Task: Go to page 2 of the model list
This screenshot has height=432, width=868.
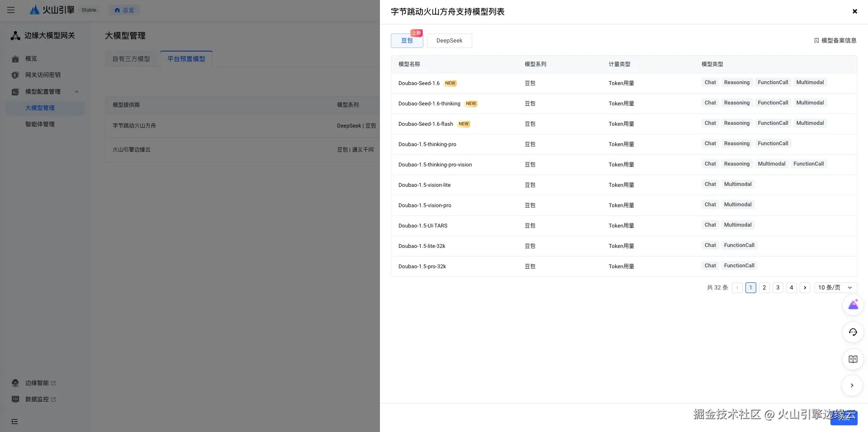Action: point(764,288)
